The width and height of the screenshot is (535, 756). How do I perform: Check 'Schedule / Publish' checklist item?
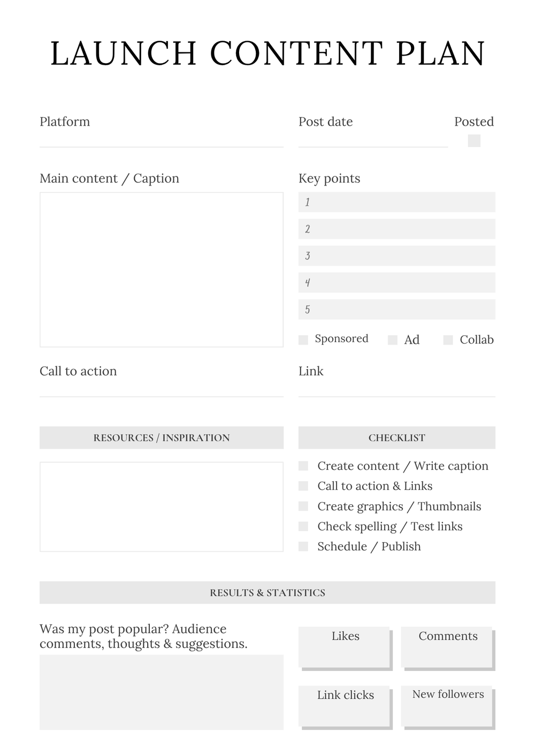(x=303, y=546)
